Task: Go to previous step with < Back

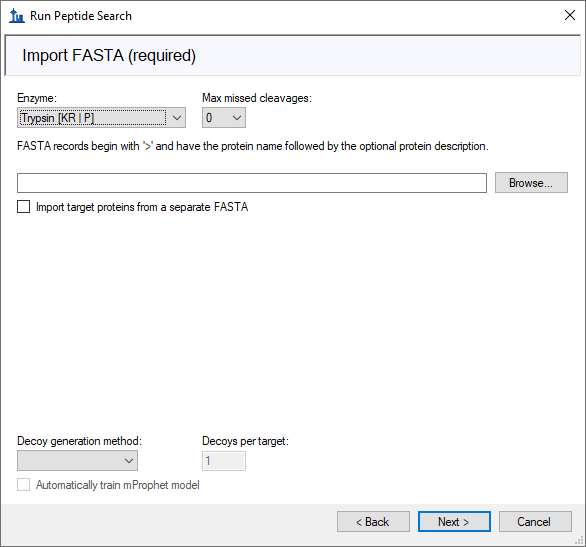Action: (x=373, y=522)
